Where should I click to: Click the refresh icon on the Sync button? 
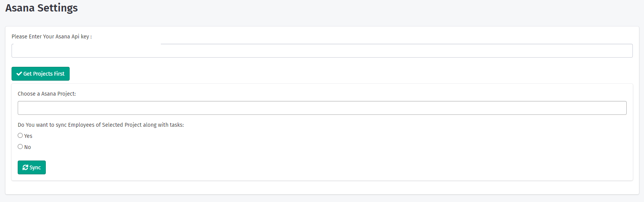click(x=25, y=167)
